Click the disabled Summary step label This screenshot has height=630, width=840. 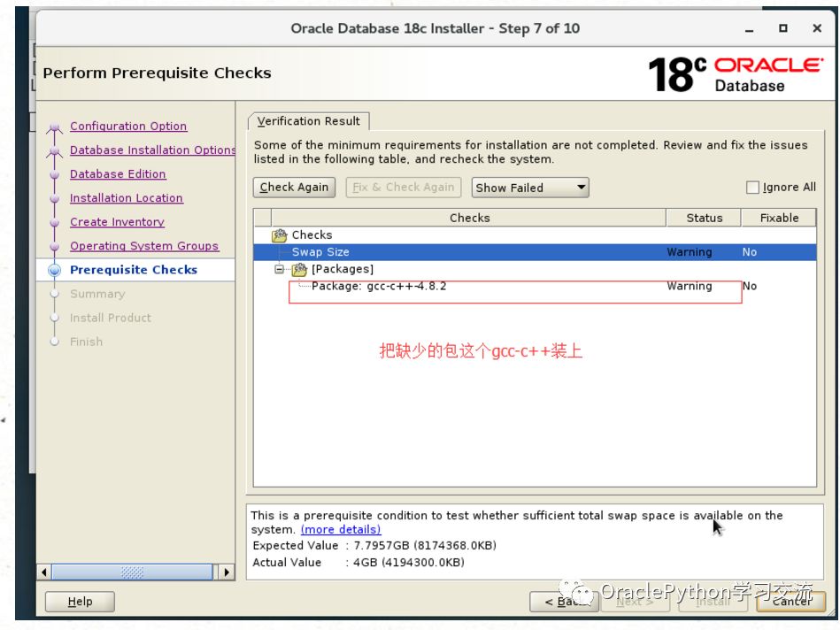pos(97,294)
